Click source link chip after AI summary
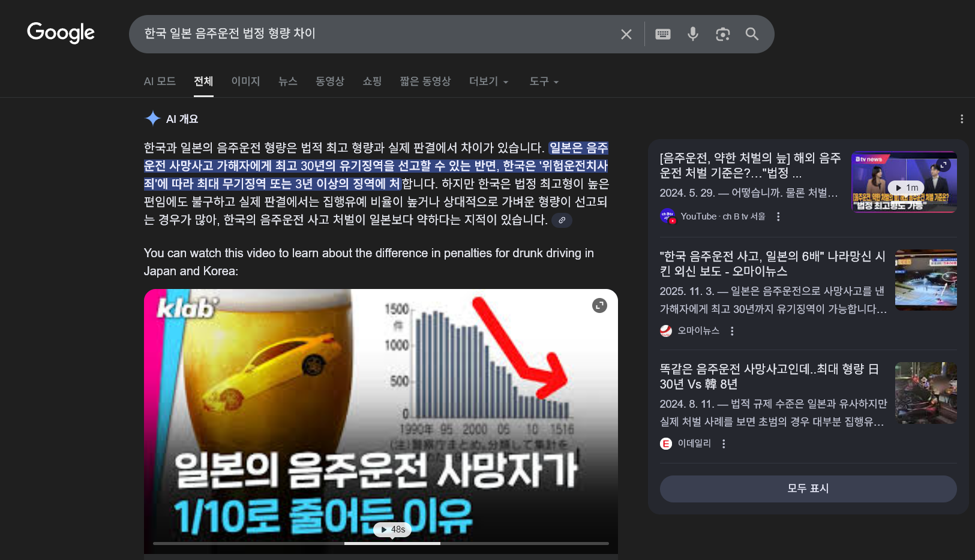Viewport: 975px width, 560px height. pos(562,220)
